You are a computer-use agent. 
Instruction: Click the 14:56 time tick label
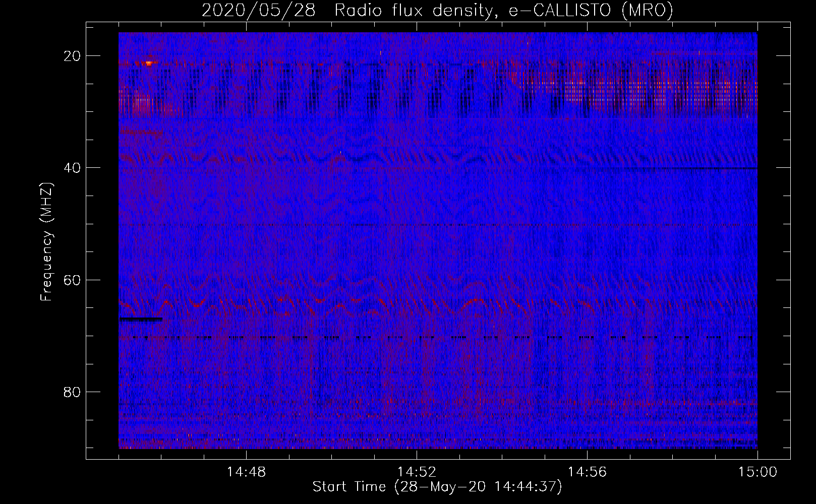click(x=587, y=472)
